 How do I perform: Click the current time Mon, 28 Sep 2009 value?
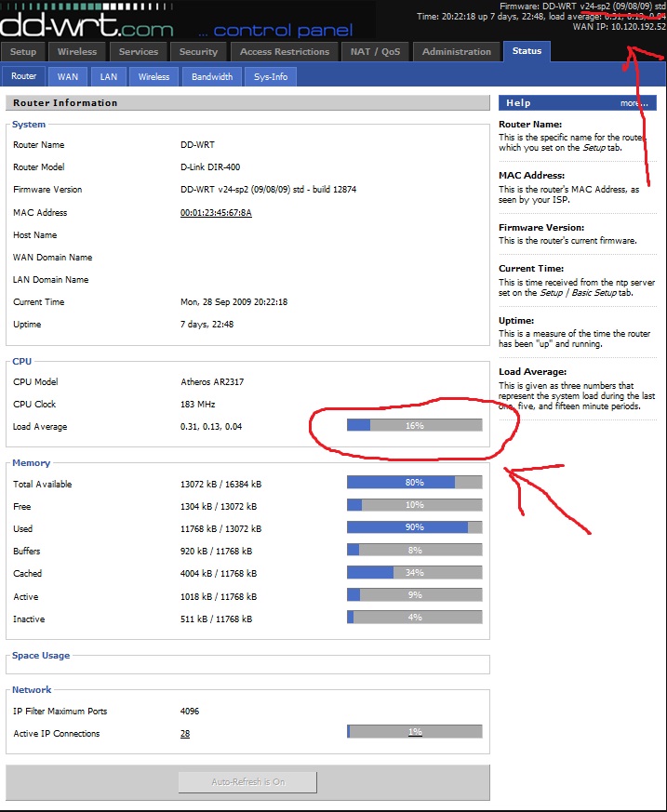coord(233,301)
